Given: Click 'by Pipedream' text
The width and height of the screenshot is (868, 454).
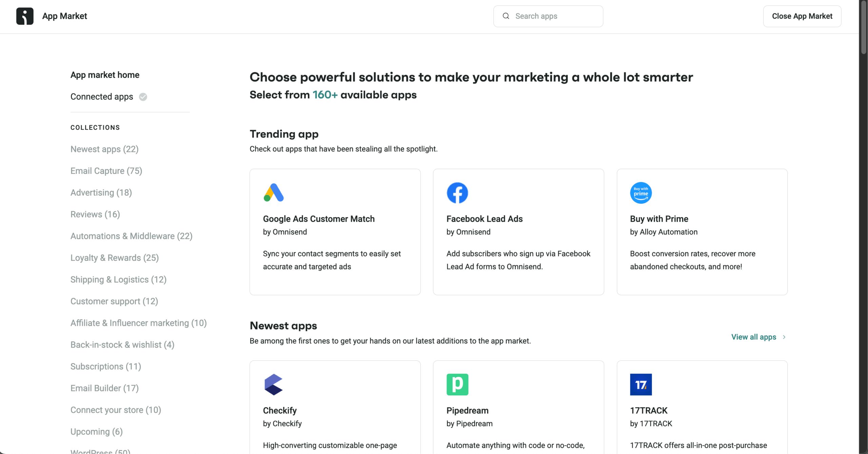Looking at the screenshot, I should tap(470, 423).
